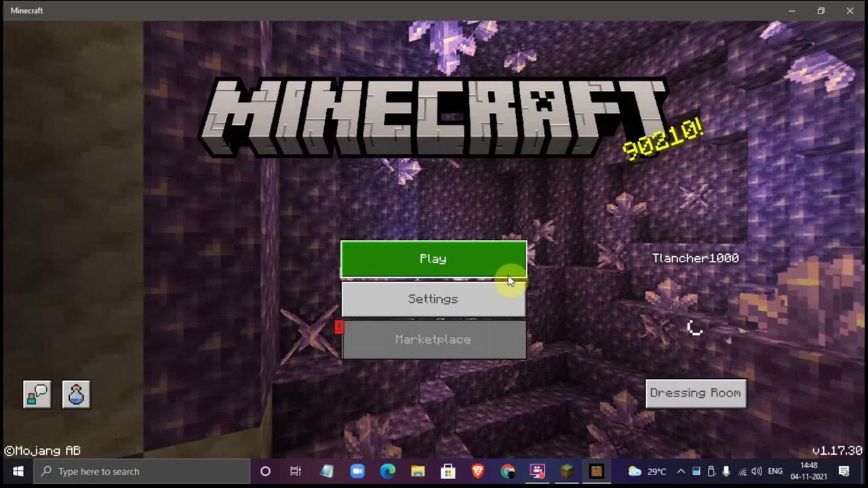Open the Minecraft grass block taskbar icon
868x488 pixels.
[567, 471]
